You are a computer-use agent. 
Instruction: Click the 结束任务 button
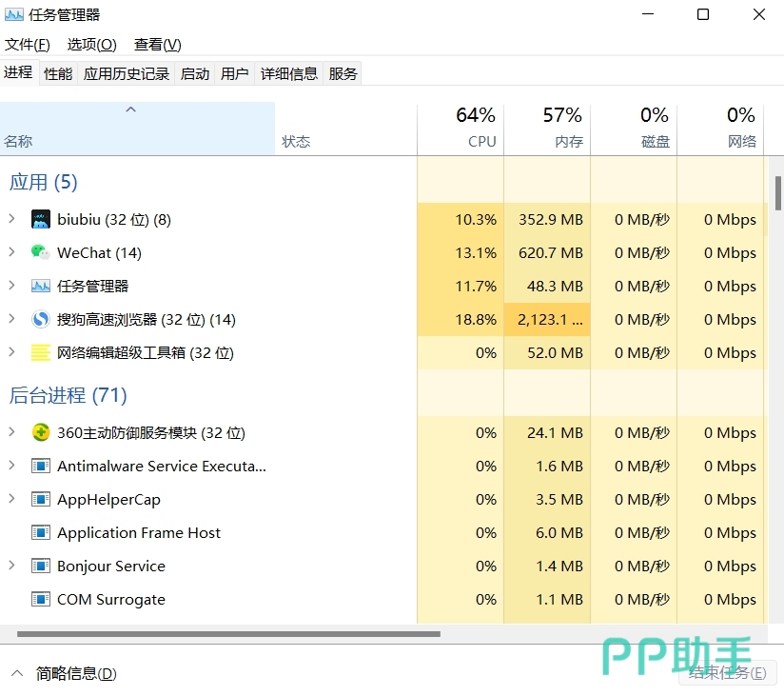[728, 673]
